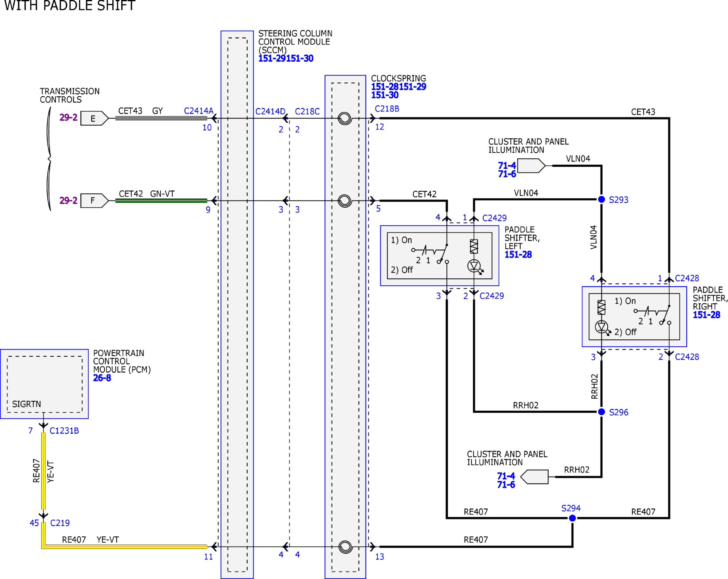Click the LED symbol in right paddle shifter
Image resolution: width=728 pixels, height=579 pixels.
[x=603, y=328]
